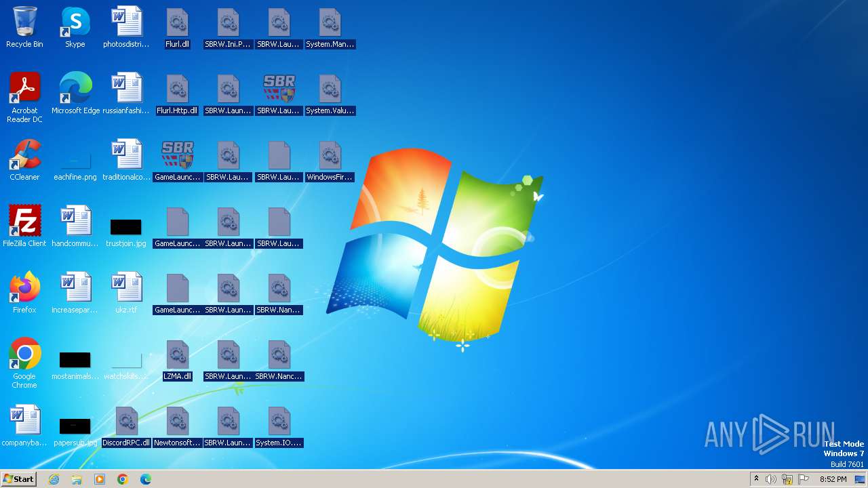Click the 8:52 PM taskbar clock
868x488 pixels.
point(833,479)
